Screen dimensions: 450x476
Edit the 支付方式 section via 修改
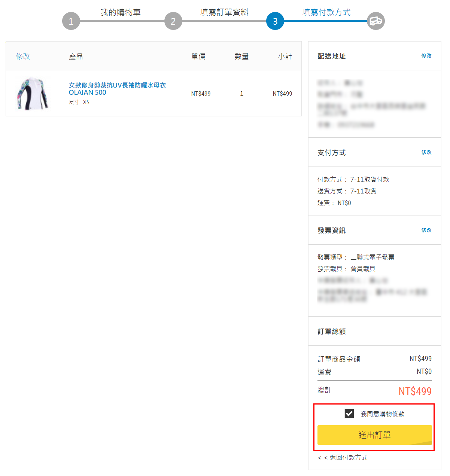pyautogui.click(x=426, y=152)
